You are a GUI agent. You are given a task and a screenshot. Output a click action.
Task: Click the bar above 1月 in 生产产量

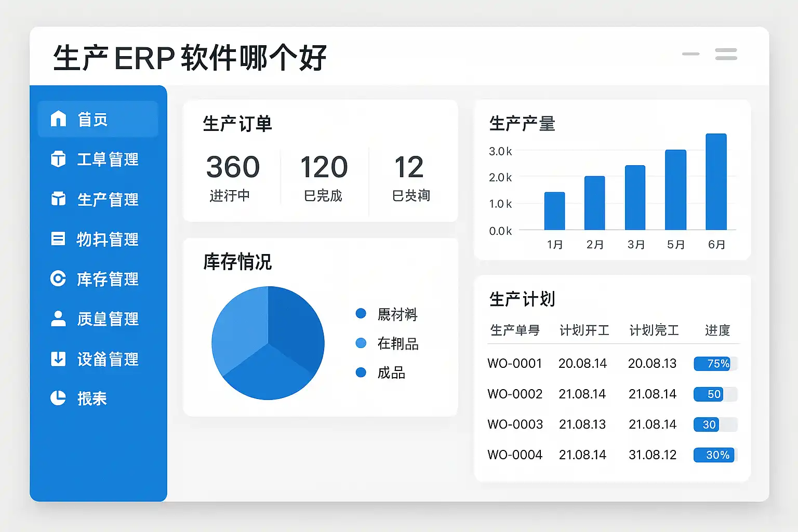click(x=554, y=211)
